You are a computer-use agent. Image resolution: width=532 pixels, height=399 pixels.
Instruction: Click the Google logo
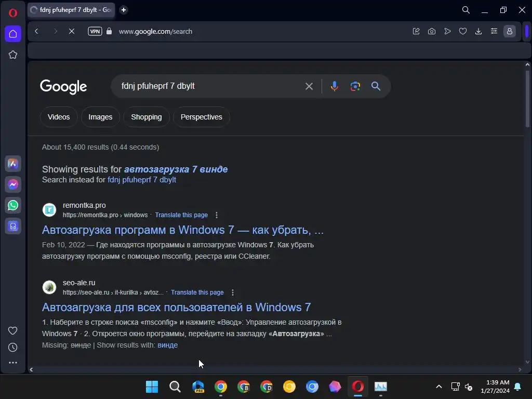(63, 87)
